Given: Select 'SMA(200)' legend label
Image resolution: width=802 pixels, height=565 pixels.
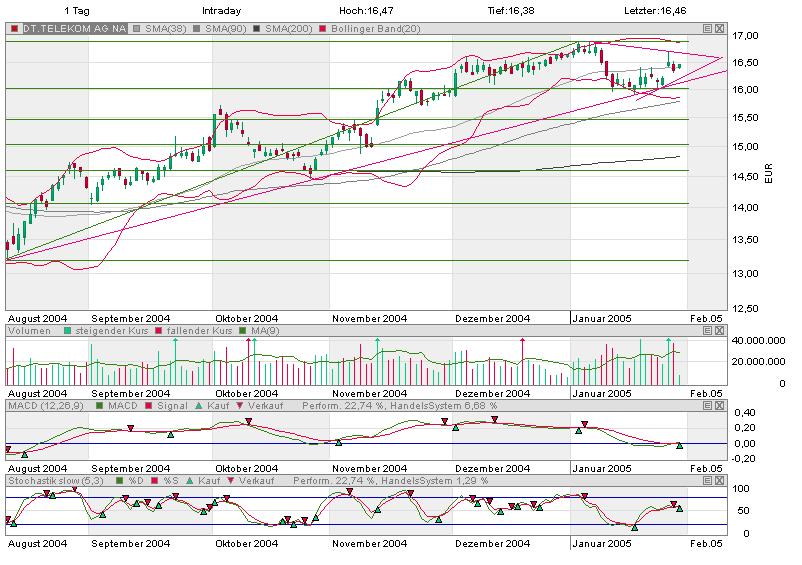Looking at the screenshot, I should (288, 29).
